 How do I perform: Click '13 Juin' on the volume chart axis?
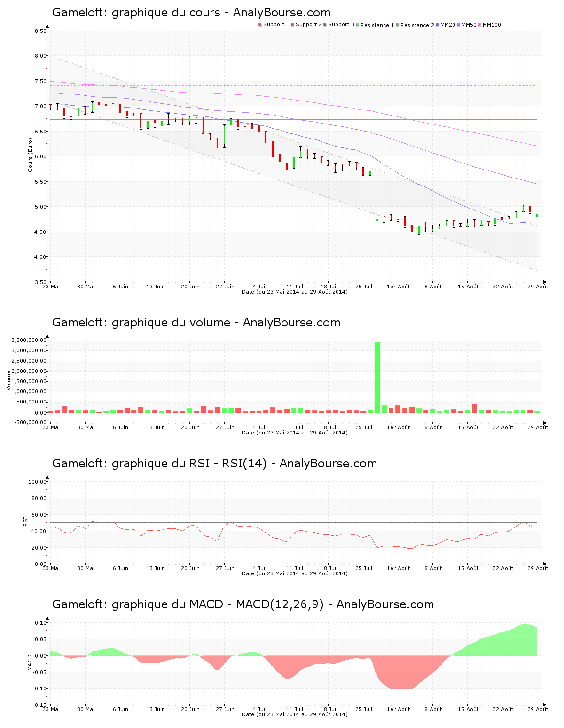pos(156,427)
